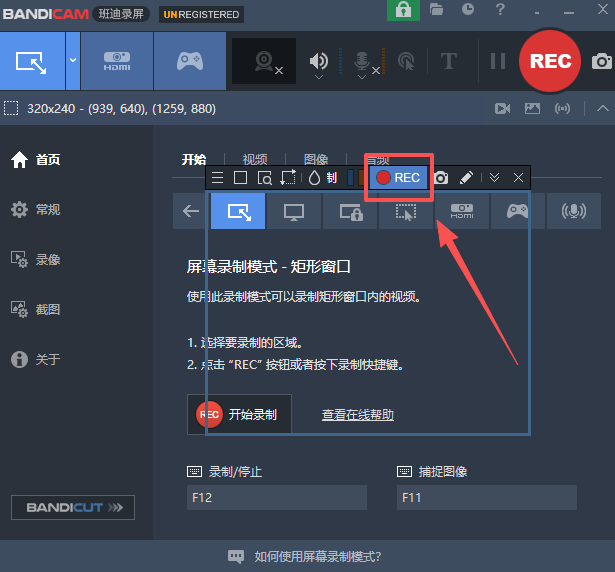This screenshot has width=615, height=572.
Task: Take a screenshot with top-right camera icon
Action: pyautogui.click(x=600, y=61)
